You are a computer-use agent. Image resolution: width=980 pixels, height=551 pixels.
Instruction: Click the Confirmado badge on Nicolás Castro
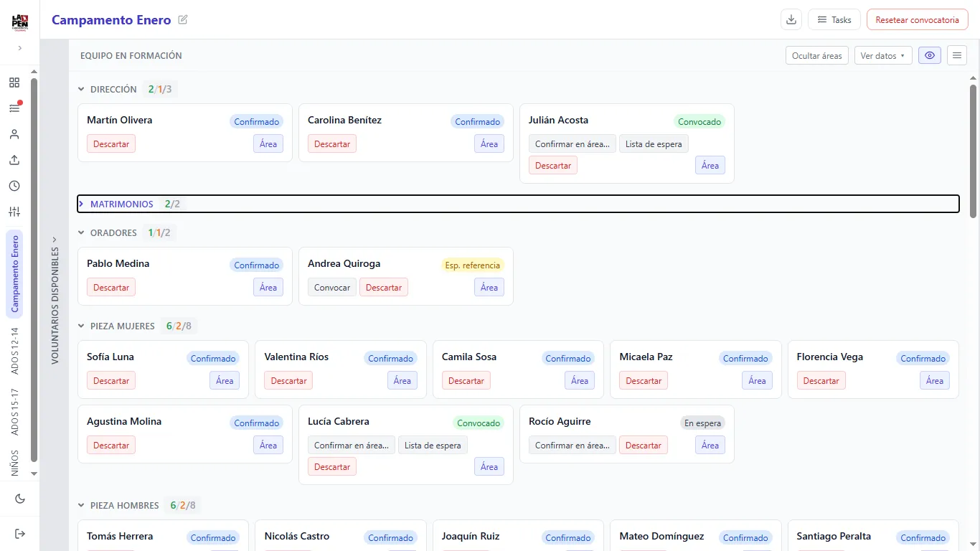(390, 537)
